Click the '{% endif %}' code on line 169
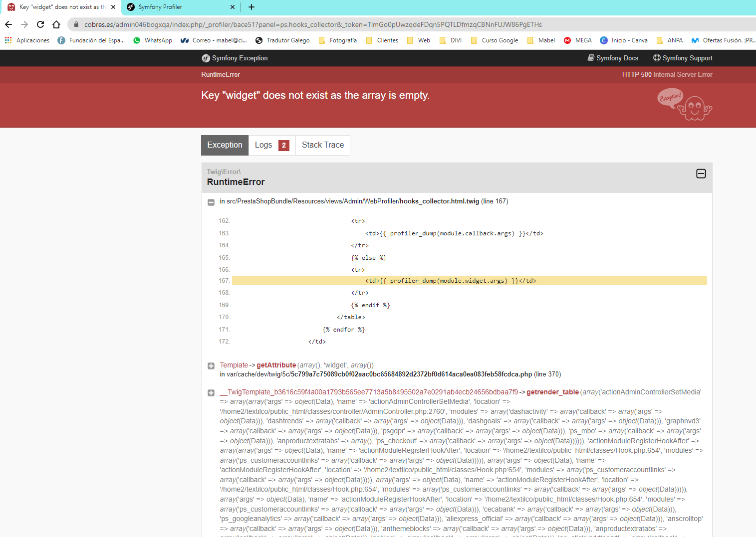This screenshot has width=756, height=537. tap(371, 305)
